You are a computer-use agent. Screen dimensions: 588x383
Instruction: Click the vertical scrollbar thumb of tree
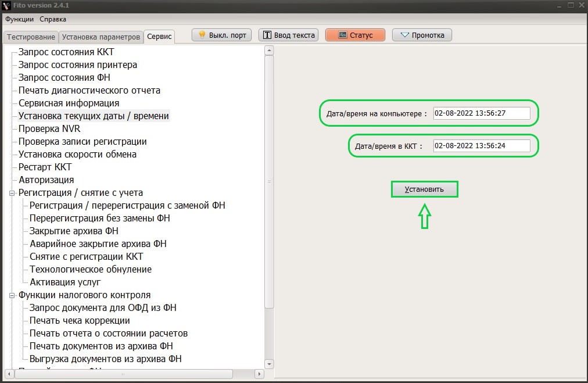pos(269,182)
